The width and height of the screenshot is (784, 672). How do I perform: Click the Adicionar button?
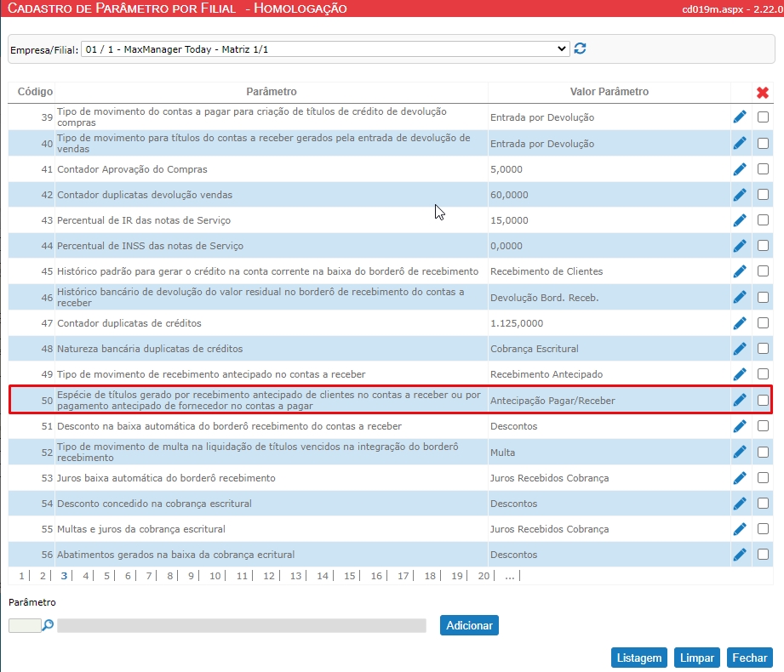[x=469, y=625]
